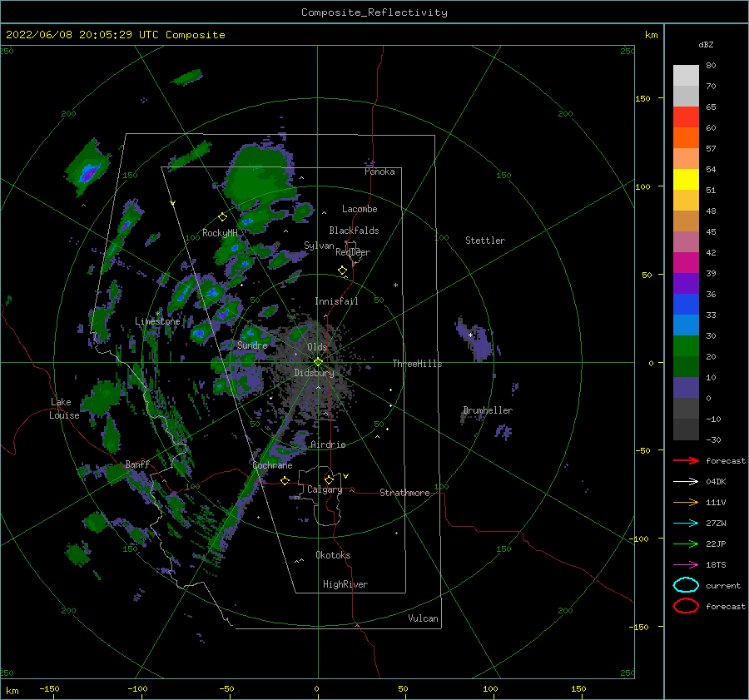Click the RockyMH label
Viewport: 749px width, 700px height.
[x=220, y=233]
